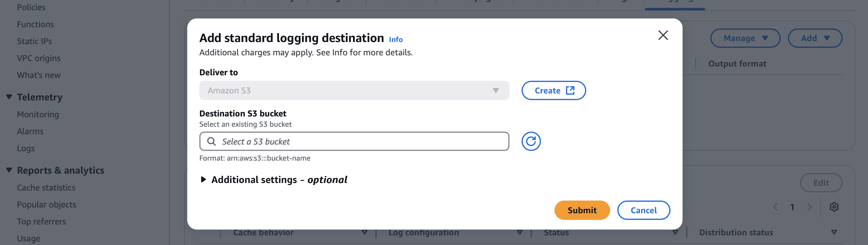Open the Info link beside title
Image resolution: width=868 pixels, height=245 pixels.
(x=396, y=40)
